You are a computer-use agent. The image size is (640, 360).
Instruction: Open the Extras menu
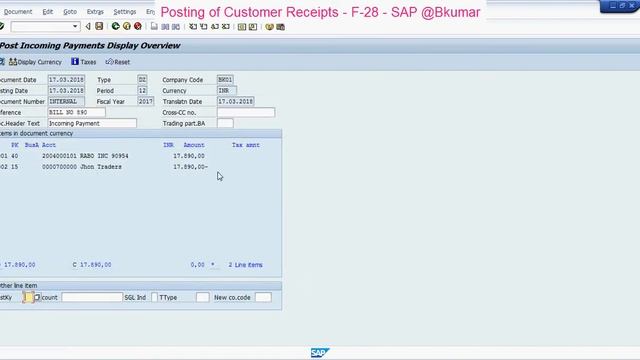(95, 12)
